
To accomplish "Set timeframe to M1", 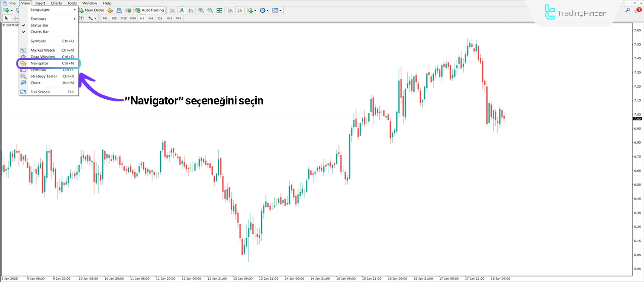I will click(x=105, y=18).
